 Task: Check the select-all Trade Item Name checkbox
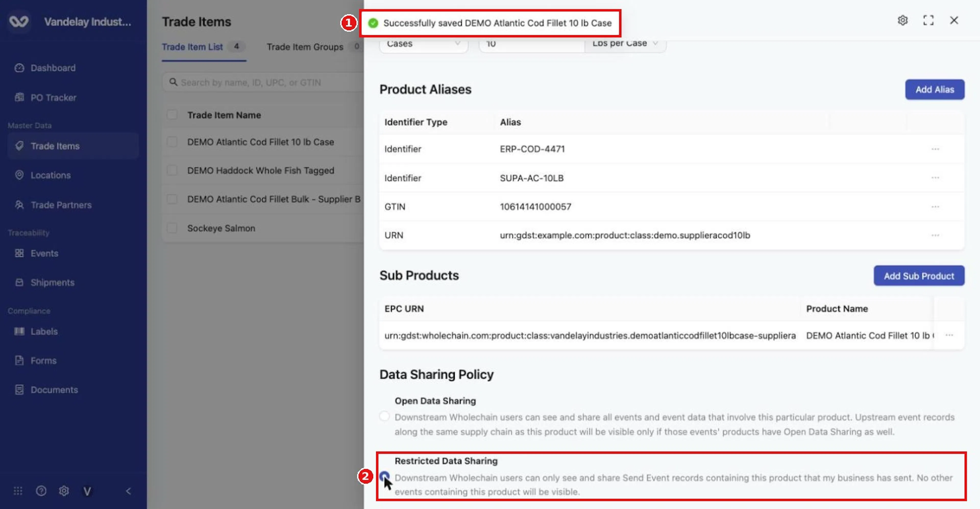[x=172, y=115]
